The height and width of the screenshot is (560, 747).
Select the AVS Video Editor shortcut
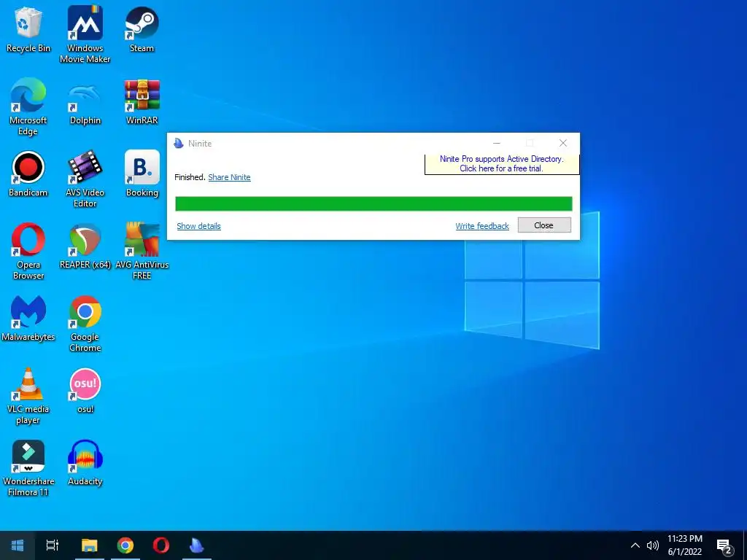point(85,179)
